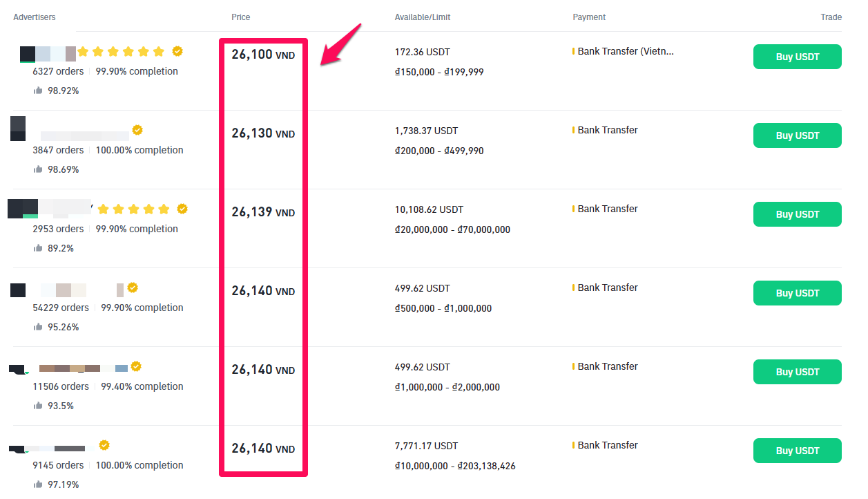This screenshot has width=868, height=499.
Task: Click thumbs-up icon beside 93.5% rating
Action: click(x=38, y=406)
